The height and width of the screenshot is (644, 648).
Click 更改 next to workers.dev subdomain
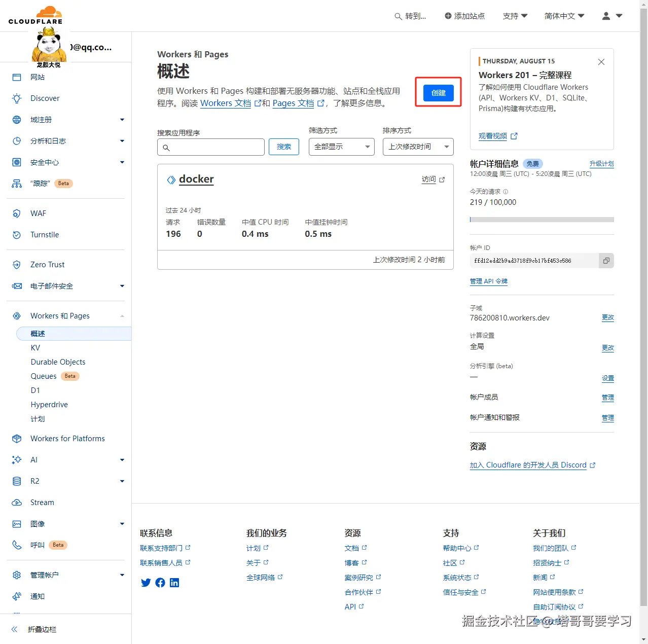click(608, 317)
